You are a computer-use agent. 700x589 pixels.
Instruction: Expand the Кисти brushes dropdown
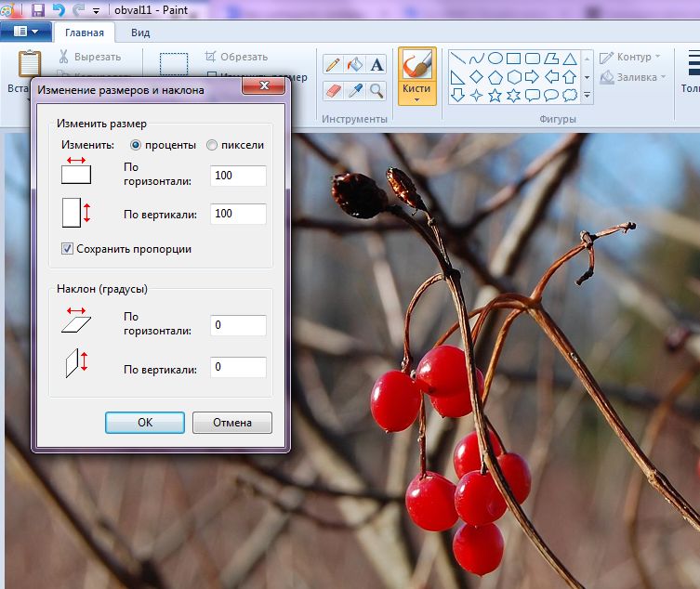417,99
